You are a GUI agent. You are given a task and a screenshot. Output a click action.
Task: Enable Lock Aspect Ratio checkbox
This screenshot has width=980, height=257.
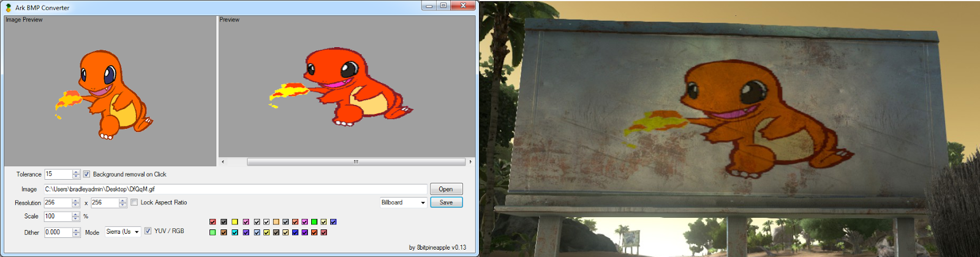[x=134, y=202]
